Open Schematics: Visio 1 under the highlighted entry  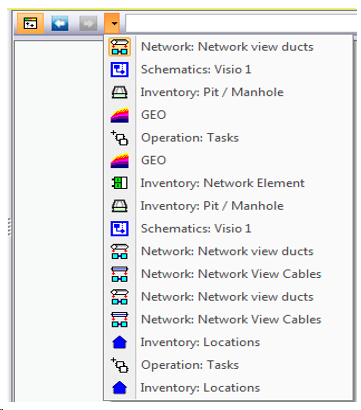click(196, 69)
